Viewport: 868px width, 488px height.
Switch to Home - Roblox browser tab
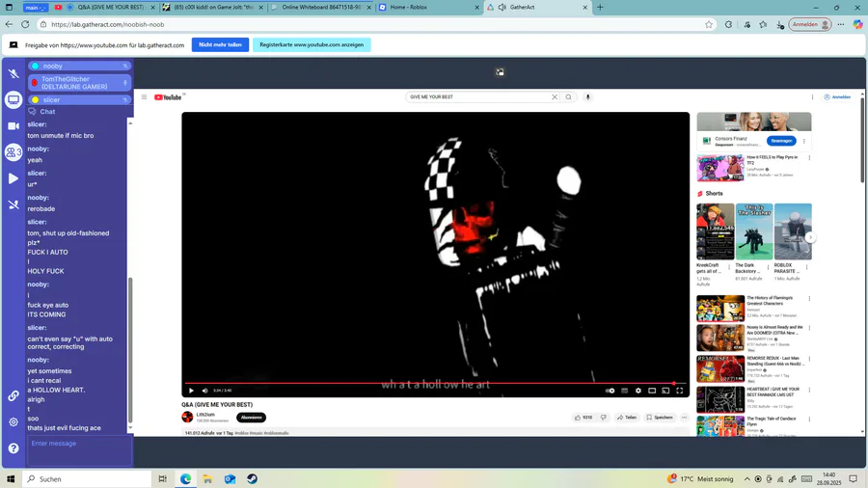tap(429, 7)
